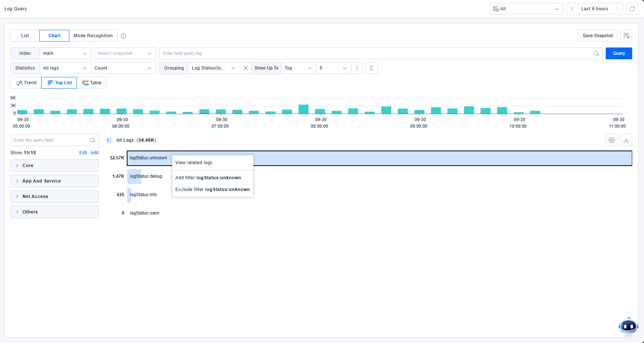
Task: Open chart settings gear icon
Action: pyautogui.click(x=612, y=140)
